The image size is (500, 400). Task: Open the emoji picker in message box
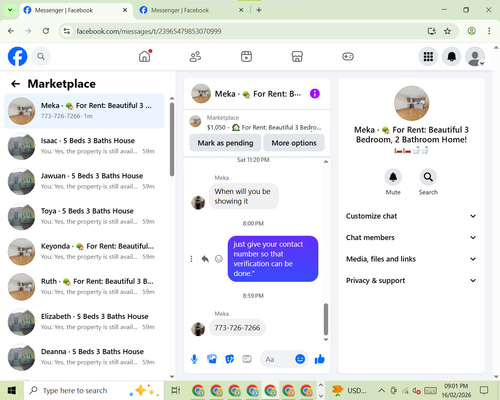[x=300, y=359]
